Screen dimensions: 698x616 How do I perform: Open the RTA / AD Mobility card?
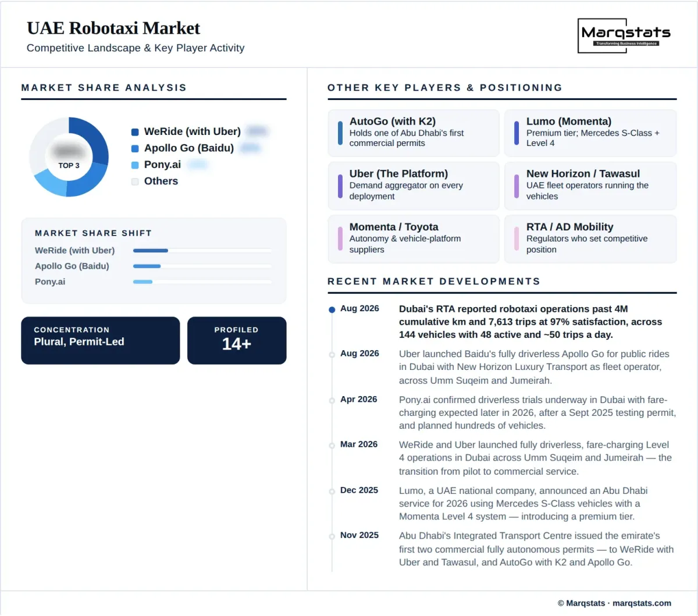pyautogui.click(x=590, y=239)
